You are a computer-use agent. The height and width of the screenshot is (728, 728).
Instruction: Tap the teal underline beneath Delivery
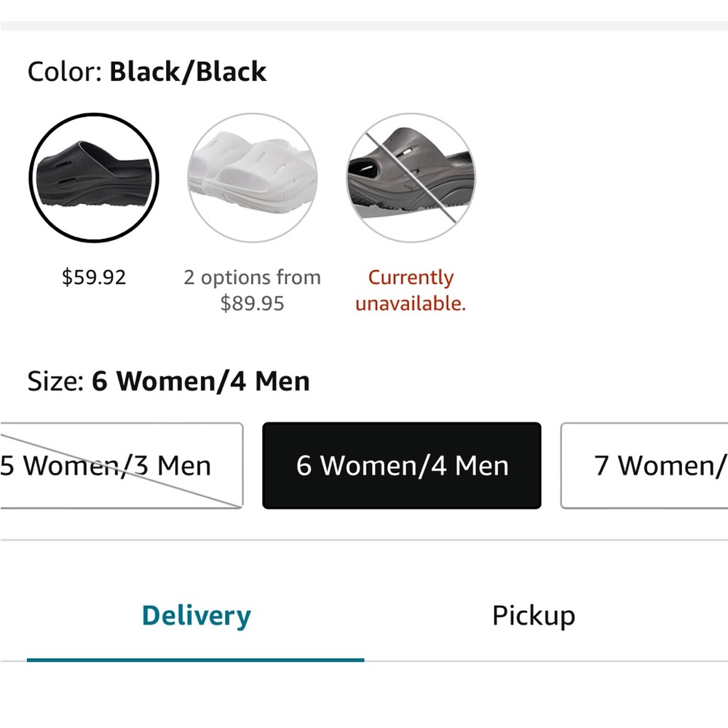(196, 660)
